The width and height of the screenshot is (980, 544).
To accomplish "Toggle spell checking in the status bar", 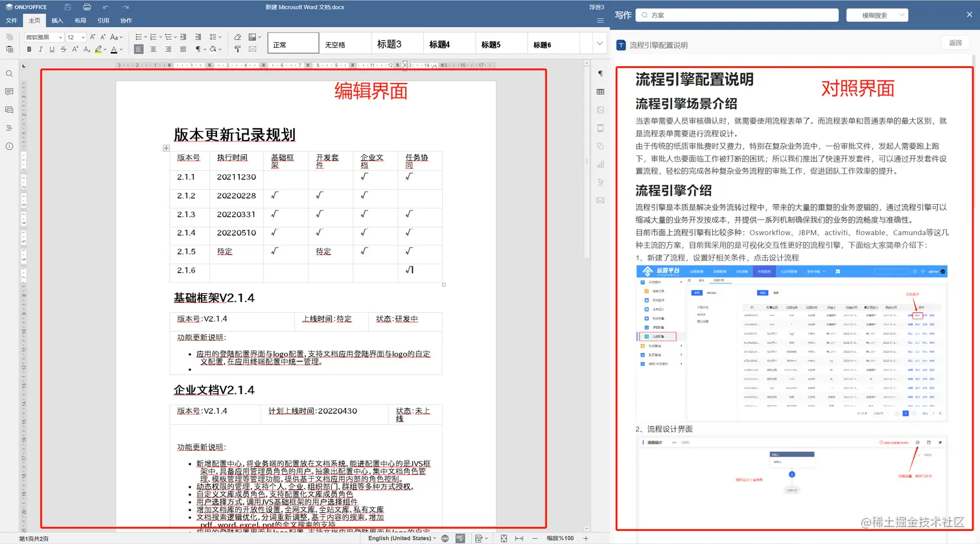I will (x=460, y=538).
